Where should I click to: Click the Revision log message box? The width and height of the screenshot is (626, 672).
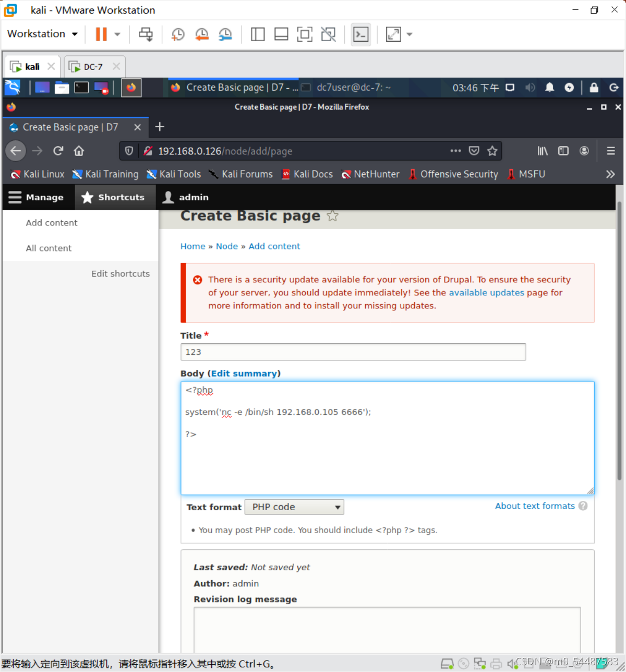[x=387, y=629]
